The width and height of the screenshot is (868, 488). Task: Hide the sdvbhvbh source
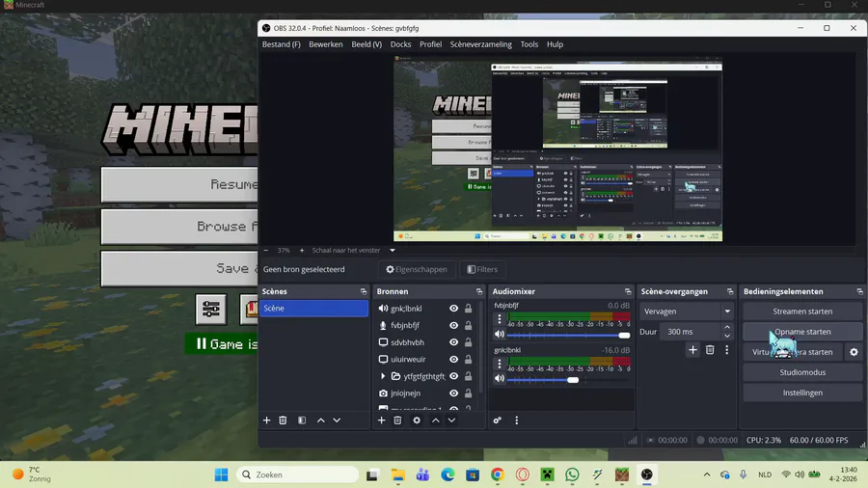click(x=453, y=342)
